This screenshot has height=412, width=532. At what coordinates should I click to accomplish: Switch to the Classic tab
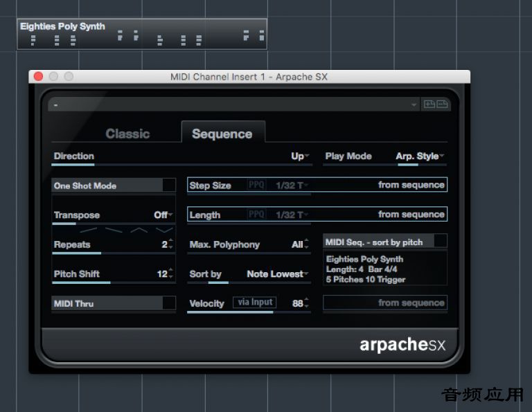[x=127, y=134]
